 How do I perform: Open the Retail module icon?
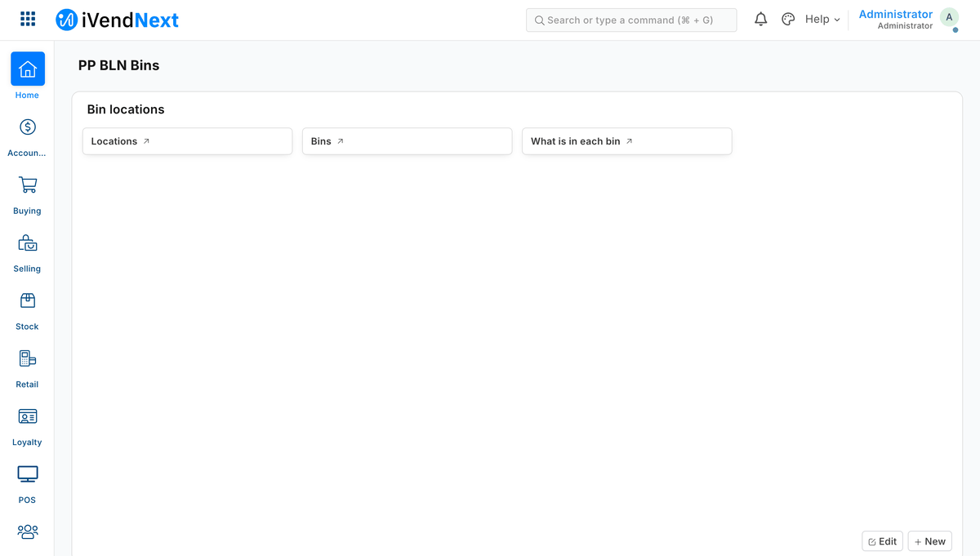[x=28, y=358]
